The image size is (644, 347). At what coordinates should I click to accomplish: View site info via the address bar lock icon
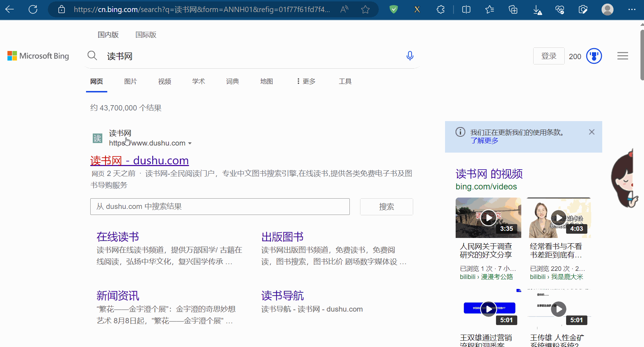(62, 10)
